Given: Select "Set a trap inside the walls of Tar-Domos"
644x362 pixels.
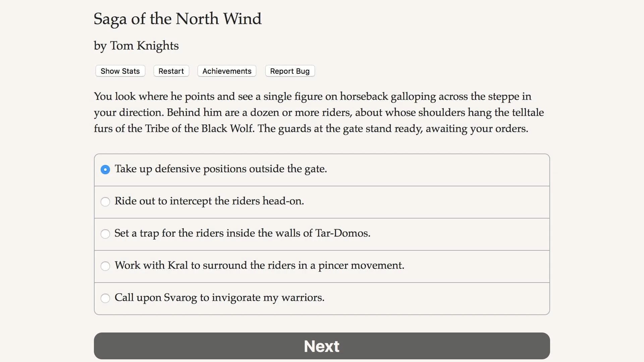Looking at the screenshot, I should click(242, 234).
